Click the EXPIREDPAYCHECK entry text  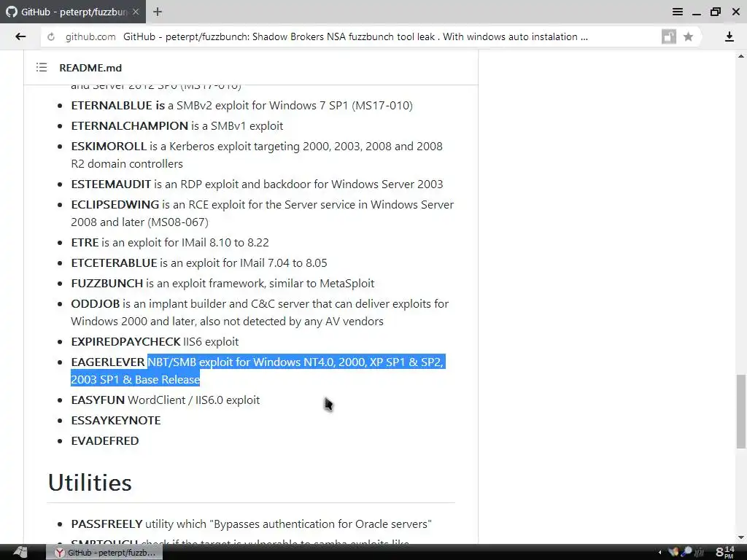[155, 342]
